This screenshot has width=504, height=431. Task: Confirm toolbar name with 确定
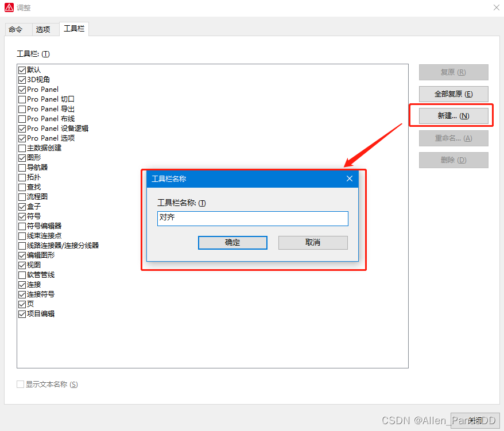click(x=232, y=243)
